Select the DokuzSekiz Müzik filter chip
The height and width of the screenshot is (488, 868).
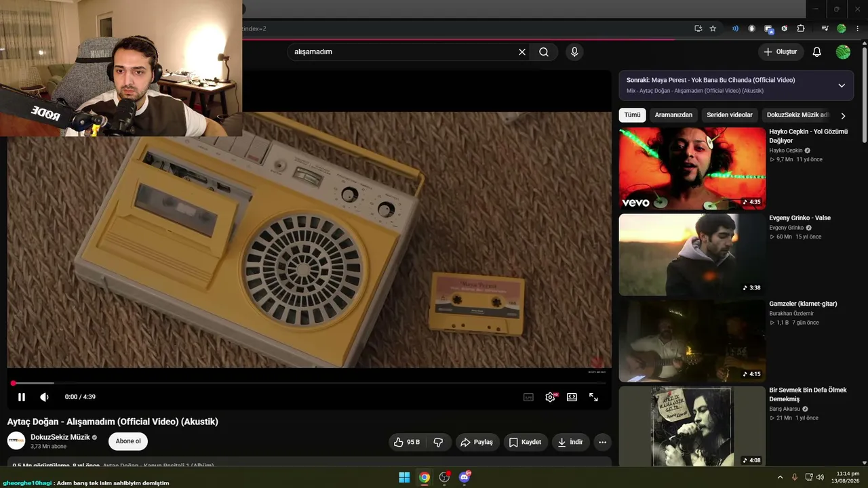pos(797,115)
